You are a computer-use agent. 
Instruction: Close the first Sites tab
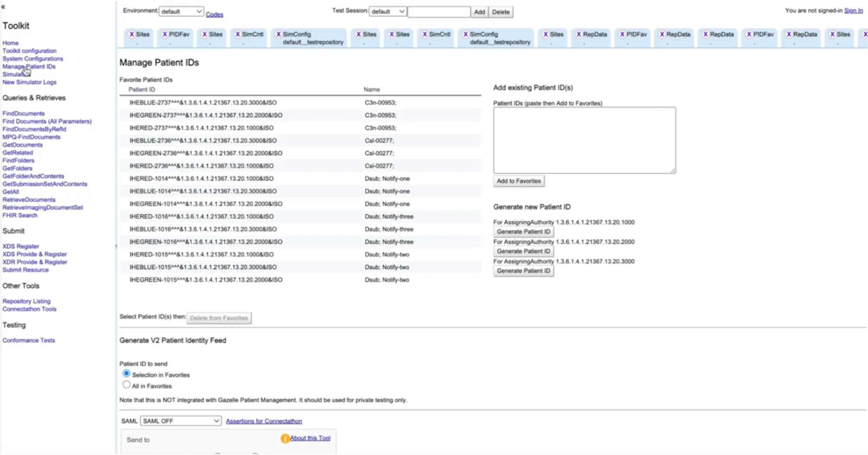(x=132, y=34)
